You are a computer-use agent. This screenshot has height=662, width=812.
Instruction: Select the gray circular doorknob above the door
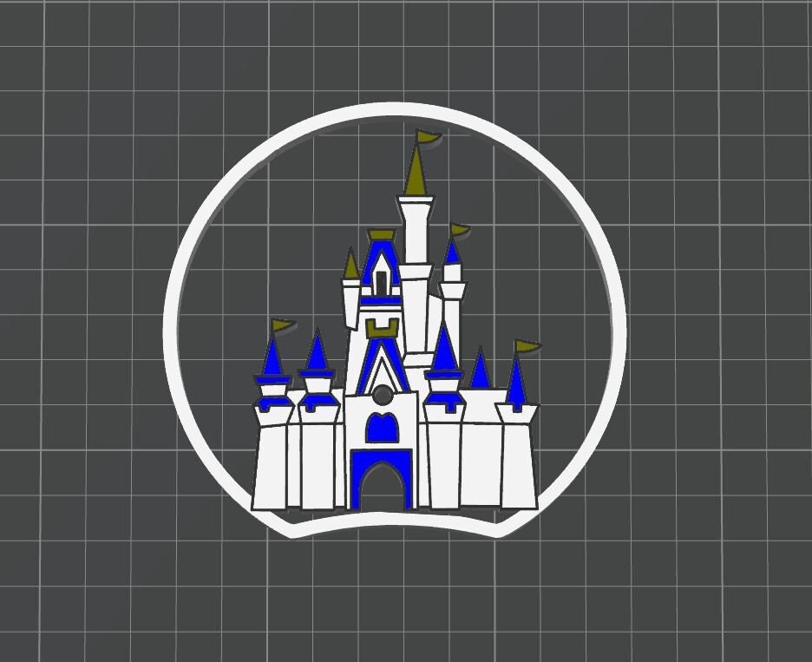[x=382, y=395]
